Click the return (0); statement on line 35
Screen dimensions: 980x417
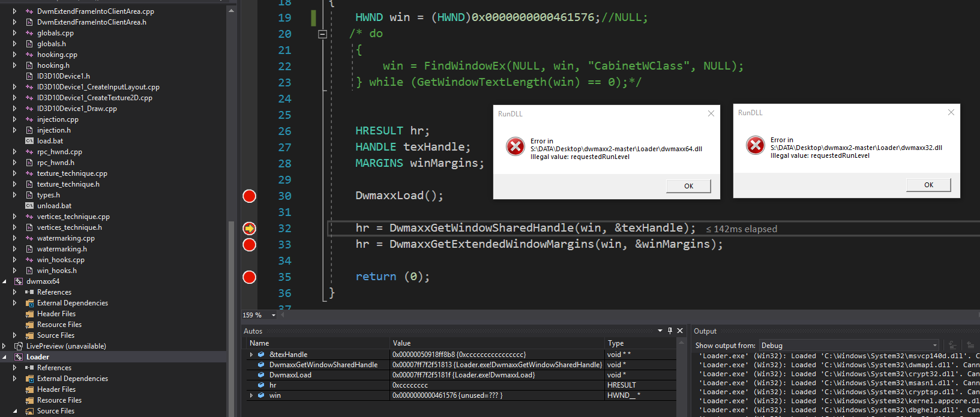coord(393,277)
